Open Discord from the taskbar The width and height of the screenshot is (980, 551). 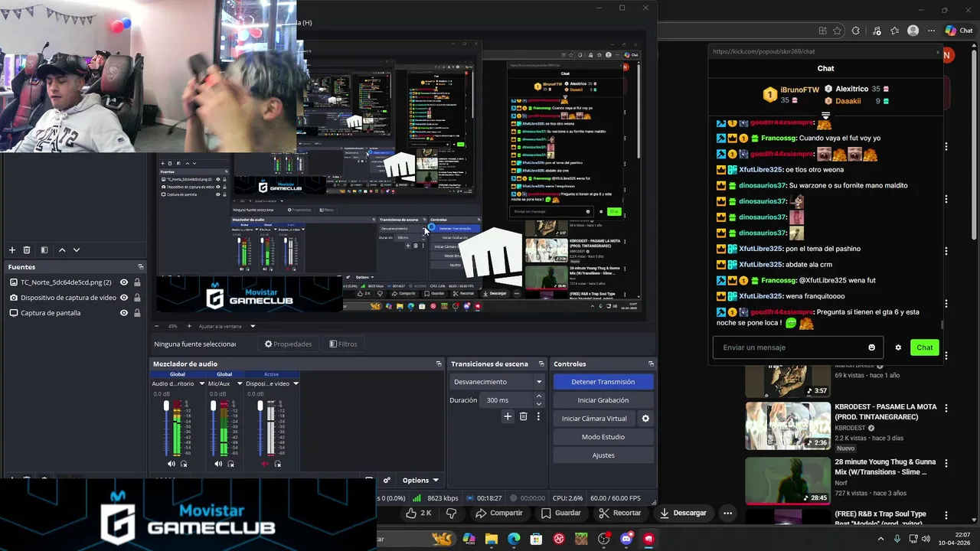pyautogui.click(x=626, y=539)
